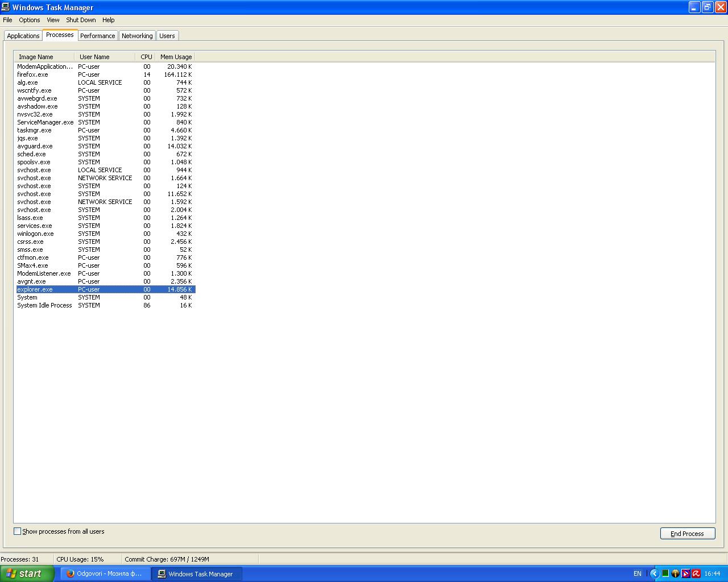The height and width of the screenshot is (582, 728).
Task: Select the nvsvc32.exe process
Action: tap(105, 114)
